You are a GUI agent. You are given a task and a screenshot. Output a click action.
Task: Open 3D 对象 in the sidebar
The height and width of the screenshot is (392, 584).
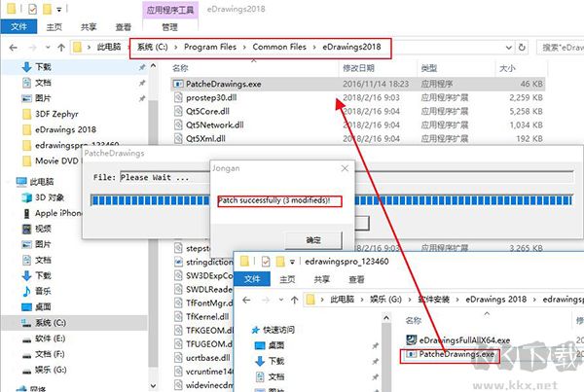click(50, 197)
